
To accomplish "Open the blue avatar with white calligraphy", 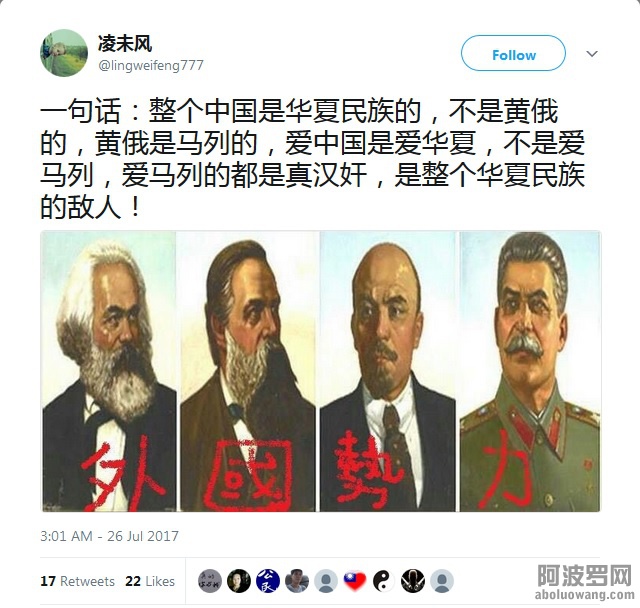I will [268, 581].
